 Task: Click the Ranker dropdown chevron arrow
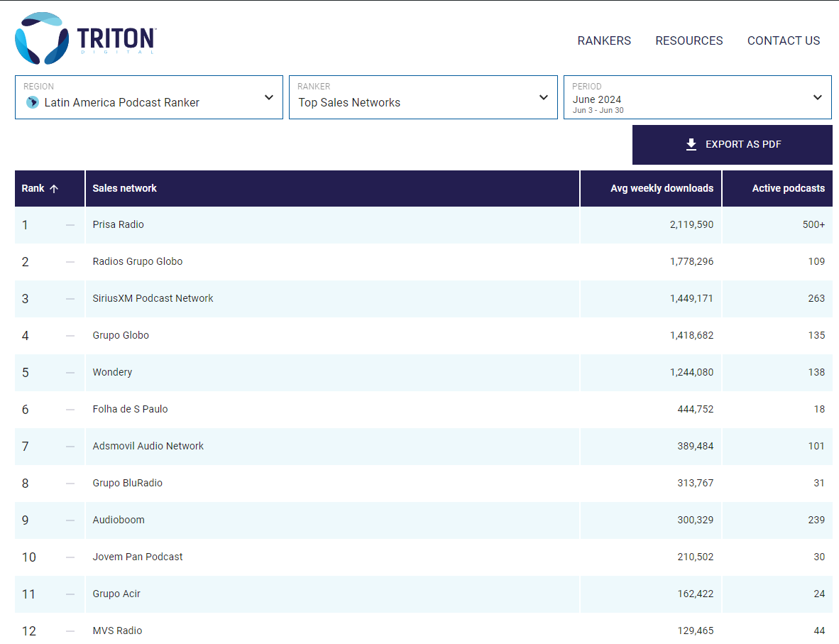[544, 97]
